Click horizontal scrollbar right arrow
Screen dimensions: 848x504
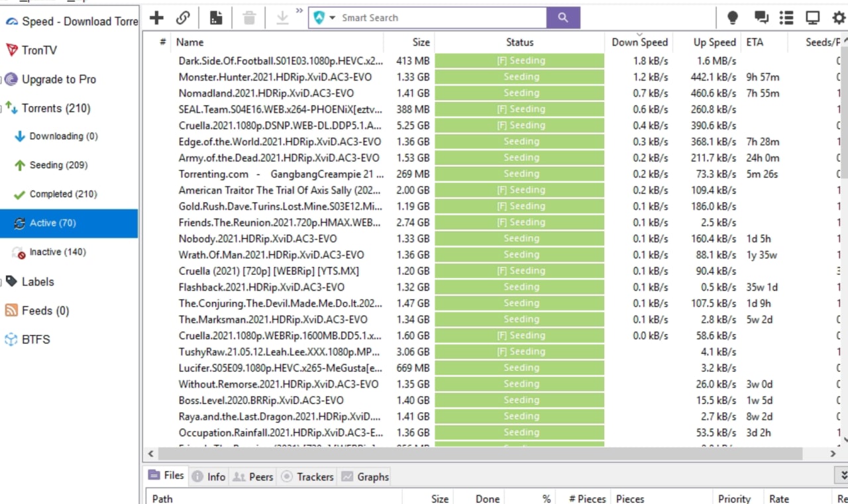click(x=833, y=454)
